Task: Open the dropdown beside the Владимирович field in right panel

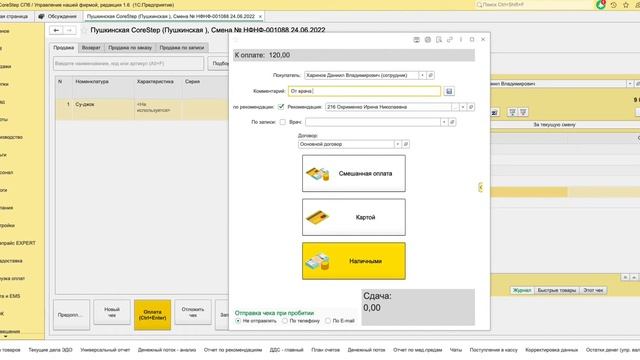Action: pos(630,84)
